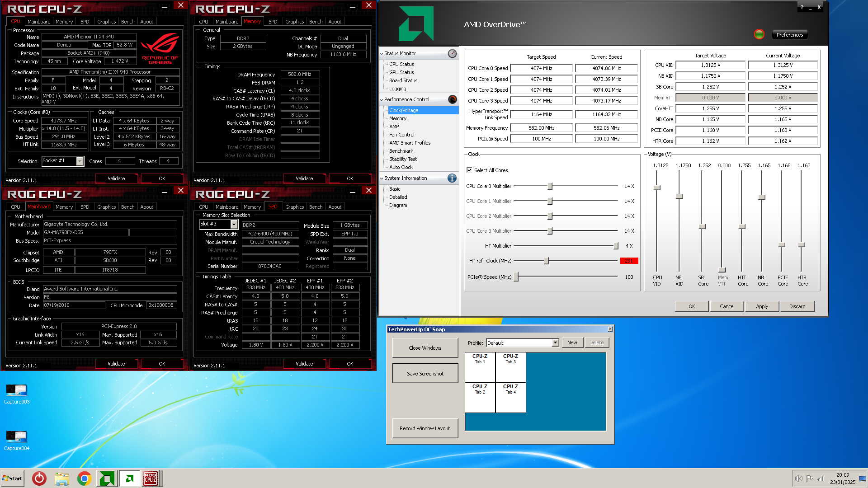This screenshot has width=868, height=488.
Task: Click the CPU Core 0 Multiplier slider handle
Action: pyautogui.click(x=550, y=186)
